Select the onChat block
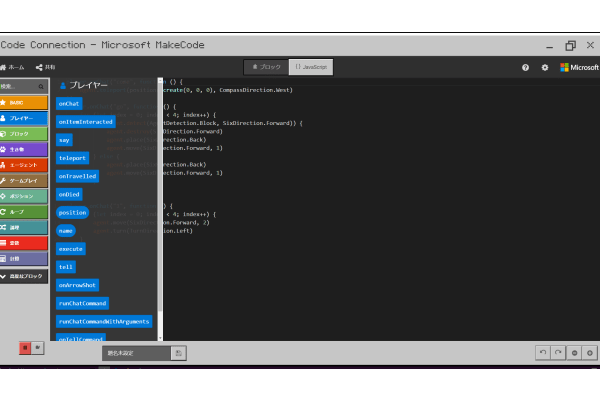 coord(69,104)
